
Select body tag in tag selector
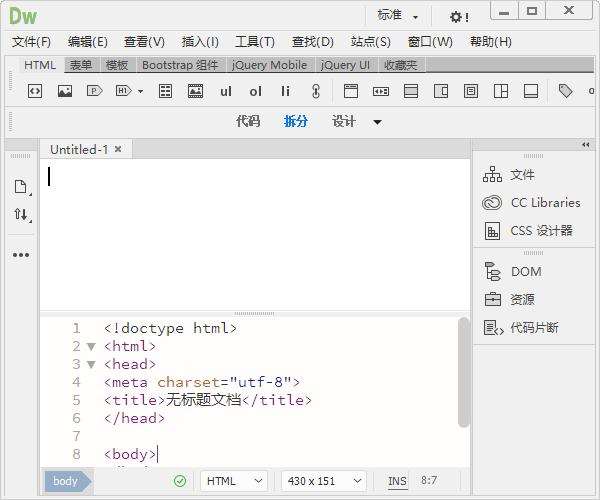[x=68, y=481]
